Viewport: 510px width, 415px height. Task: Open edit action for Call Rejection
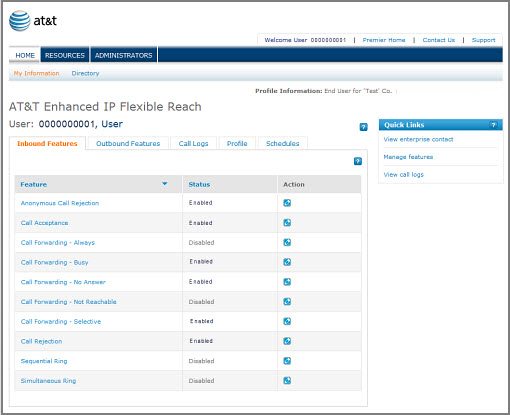coord(287,341)
